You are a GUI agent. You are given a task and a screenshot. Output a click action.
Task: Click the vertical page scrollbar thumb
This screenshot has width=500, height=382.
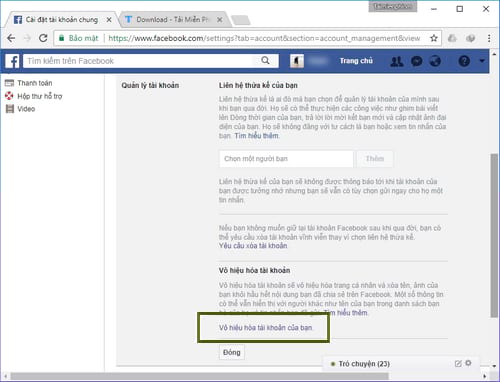(494, 235)
